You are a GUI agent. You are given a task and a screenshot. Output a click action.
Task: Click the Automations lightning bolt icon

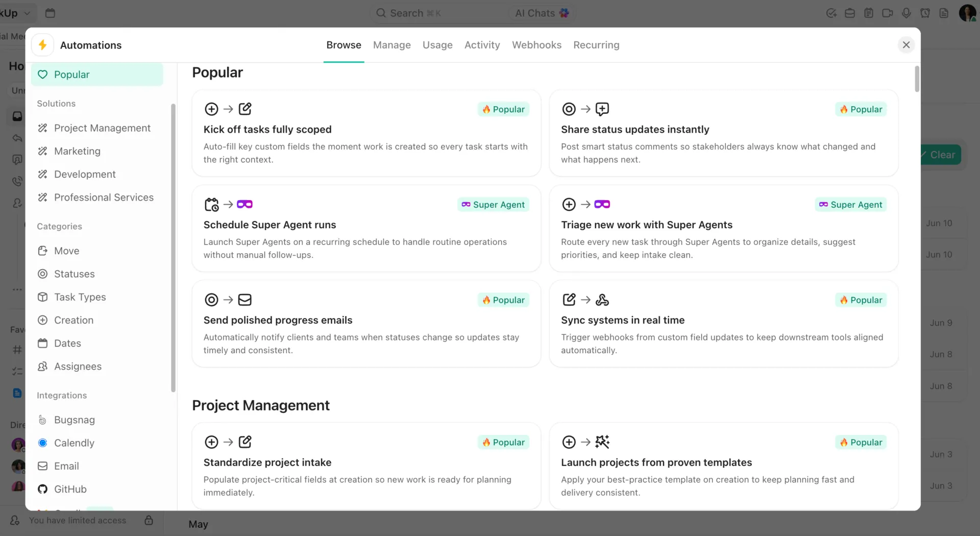tap(43, 45)
